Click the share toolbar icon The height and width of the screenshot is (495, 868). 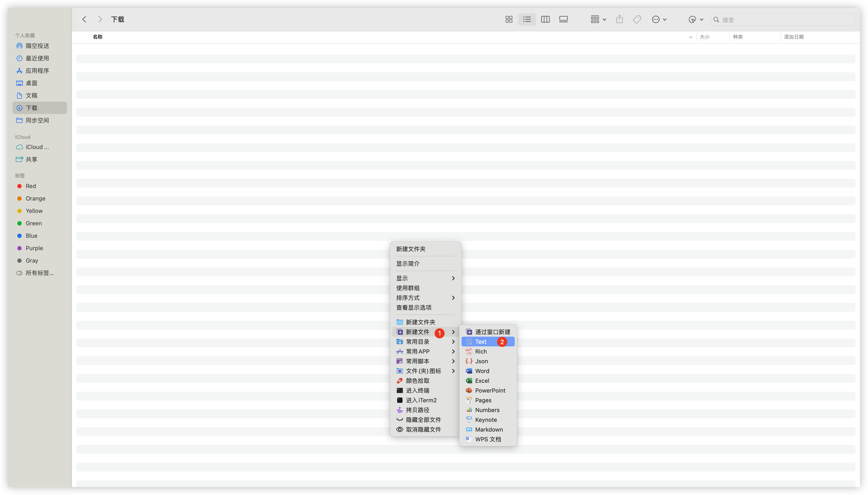(x=619, y=19)
